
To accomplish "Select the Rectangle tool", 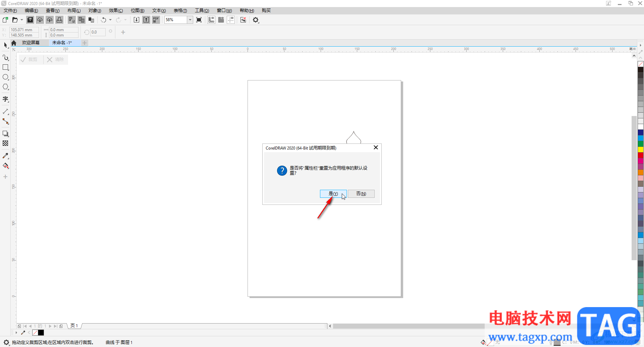I will (x=5, y=67).
